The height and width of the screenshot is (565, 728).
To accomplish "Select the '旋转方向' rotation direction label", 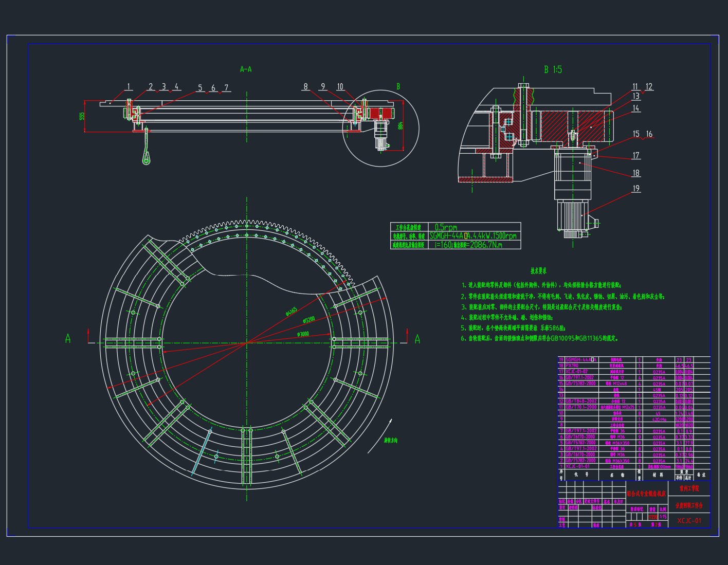I will (x=391, y=440).
